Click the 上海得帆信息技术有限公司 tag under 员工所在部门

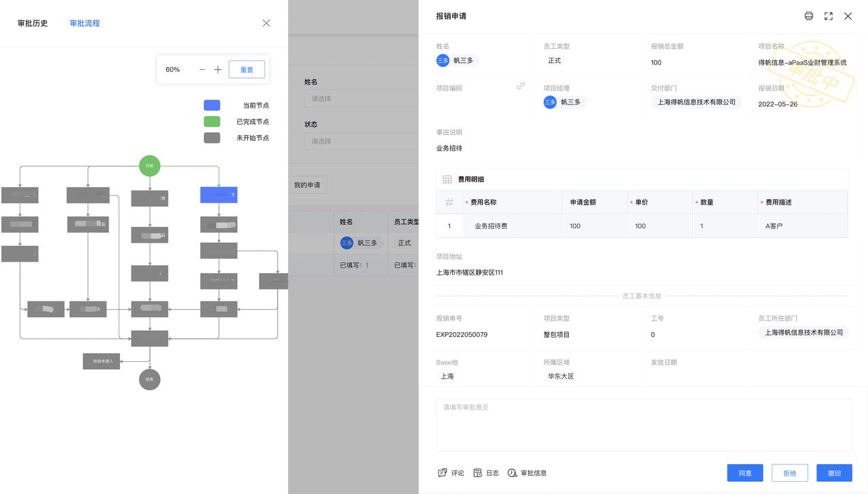click(804, 333)
